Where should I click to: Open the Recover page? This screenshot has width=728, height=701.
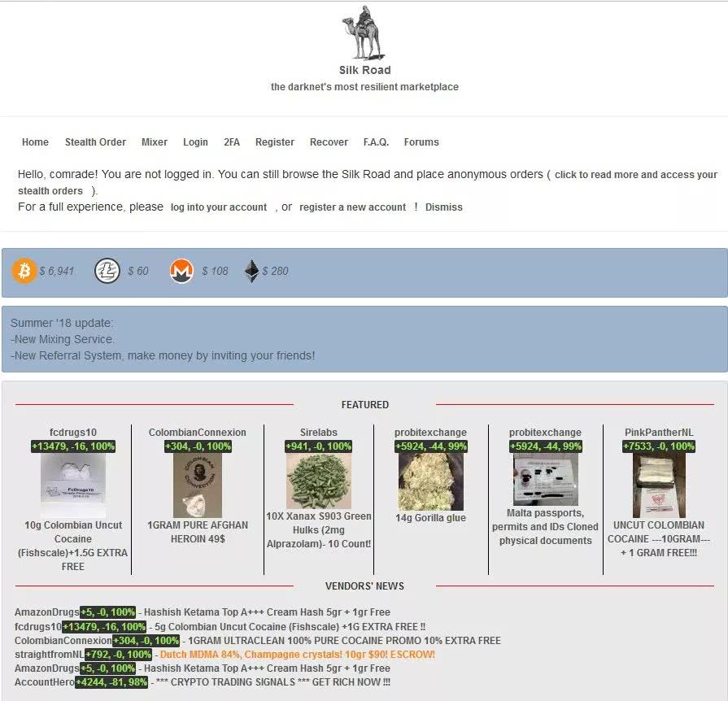coord(329,142)
